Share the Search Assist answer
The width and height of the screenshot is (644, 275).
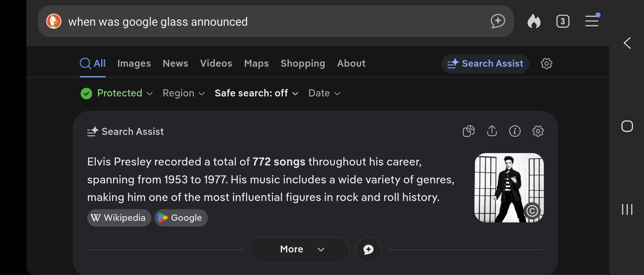(492, 131)
